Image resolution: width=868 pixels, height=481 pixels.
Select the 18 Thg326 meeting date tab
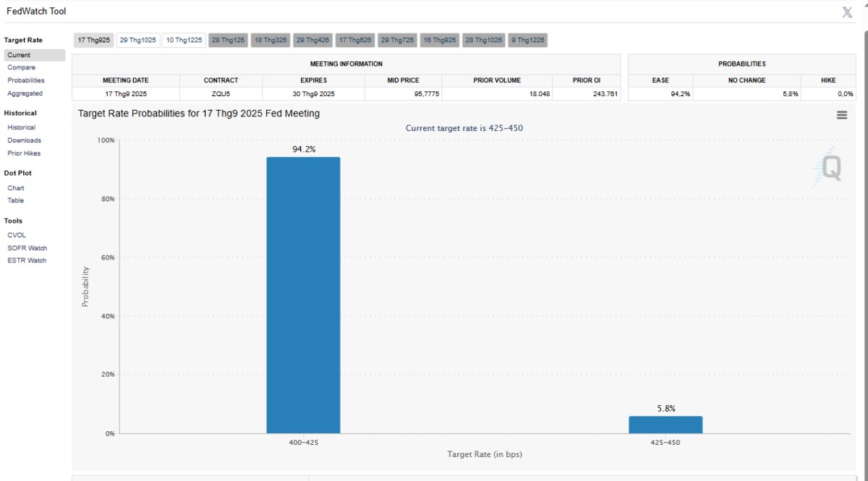point(271,41)
